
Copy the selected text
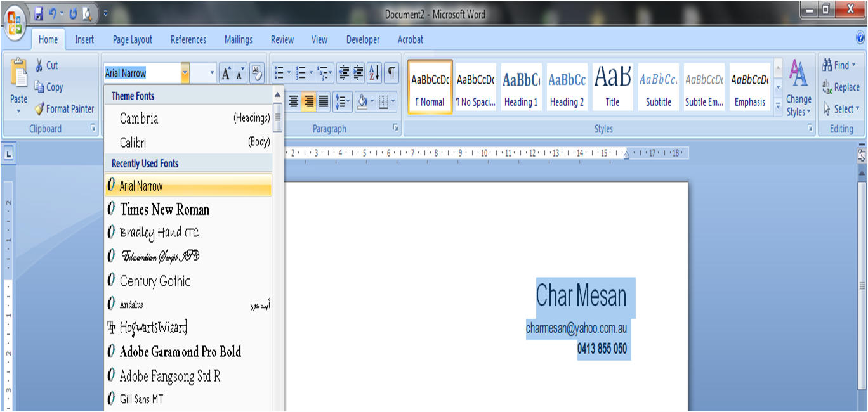pos(49,87)
